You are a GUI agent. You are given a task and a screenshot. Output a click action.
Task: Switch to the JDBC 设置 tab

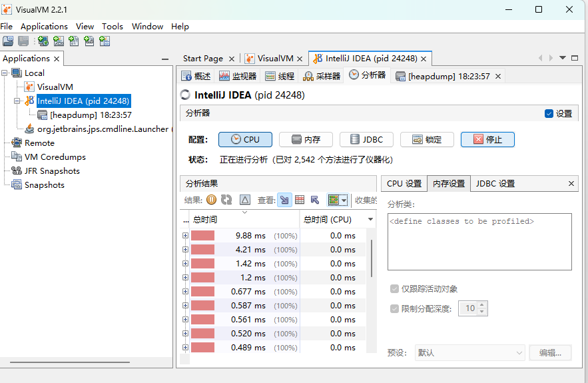pyautogui.click(x=495, y=184)
